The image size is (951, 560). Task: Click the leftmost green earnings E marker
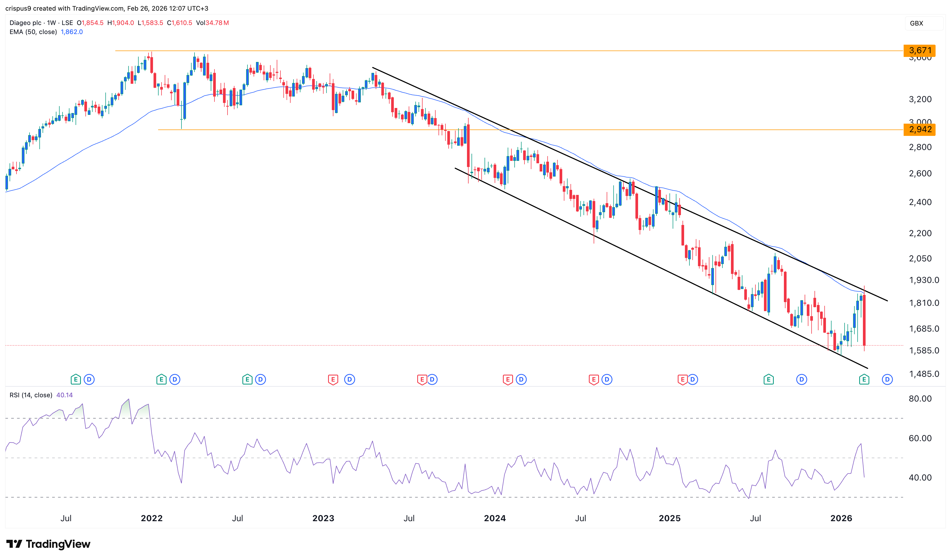coord(76,379)
